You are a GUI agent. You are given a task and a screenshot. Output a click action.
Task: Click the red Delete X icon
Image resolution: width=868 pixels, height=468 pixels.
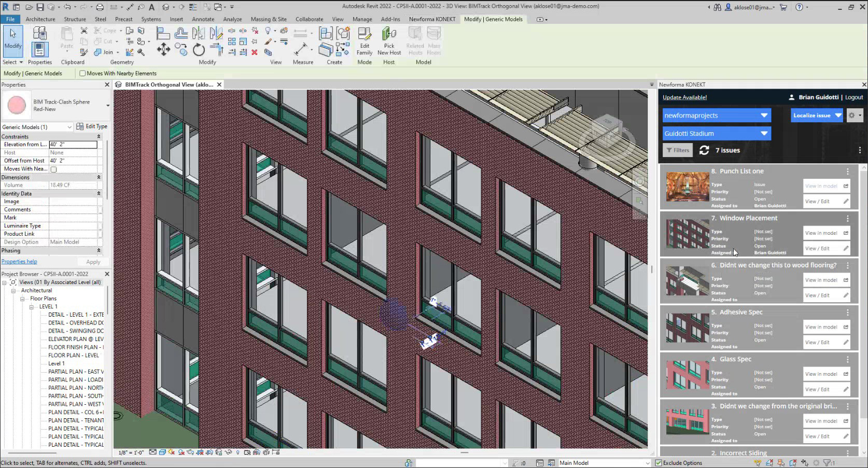(x=255, y=52)
